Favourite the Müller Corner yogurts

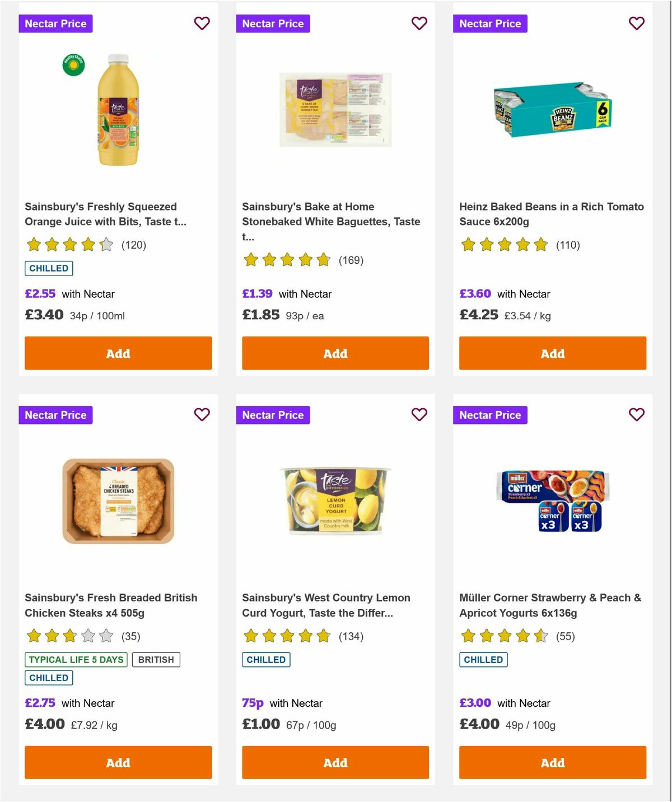pyautogui.click(x=636, y=414)
